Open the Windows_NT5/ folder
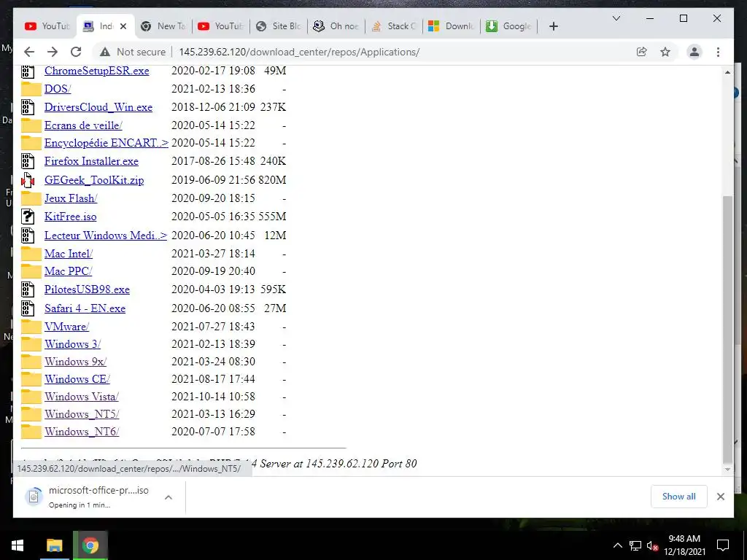 [x=82, y=414]
